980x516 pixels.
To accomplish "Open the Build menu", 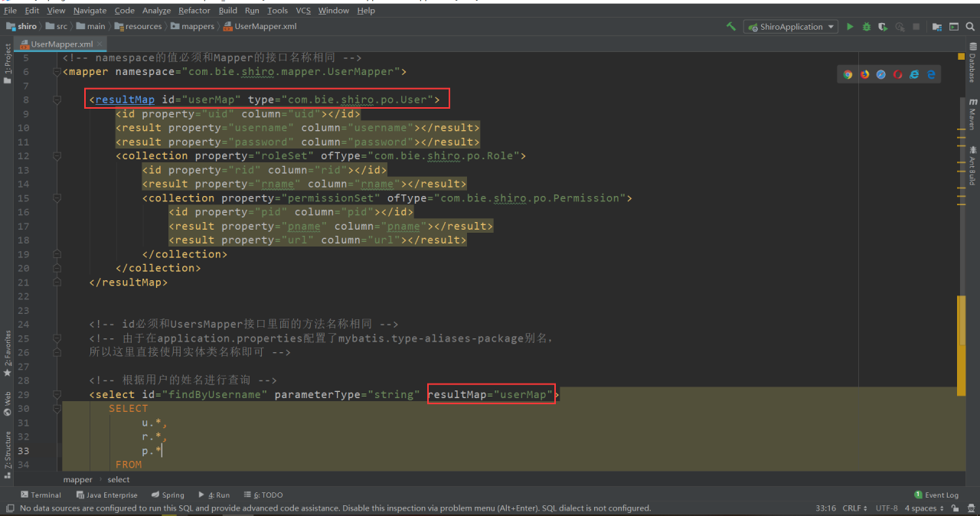I will (x=227, y=11).
